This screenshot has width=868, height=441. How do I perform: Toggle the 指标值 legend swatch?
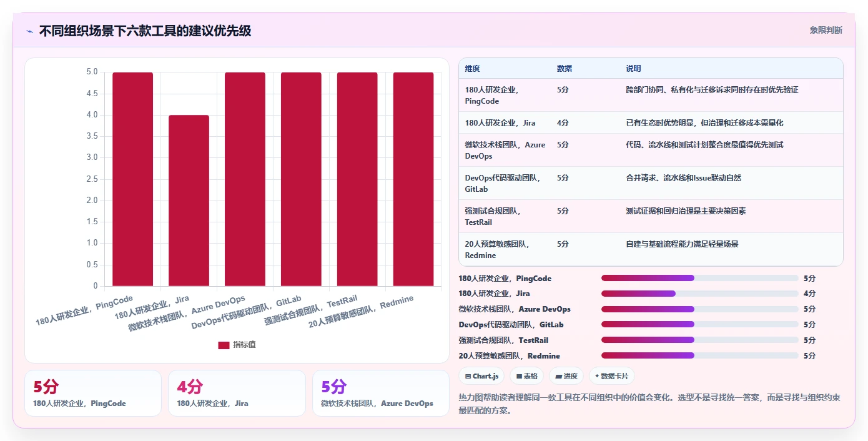[x=224, y=345]
